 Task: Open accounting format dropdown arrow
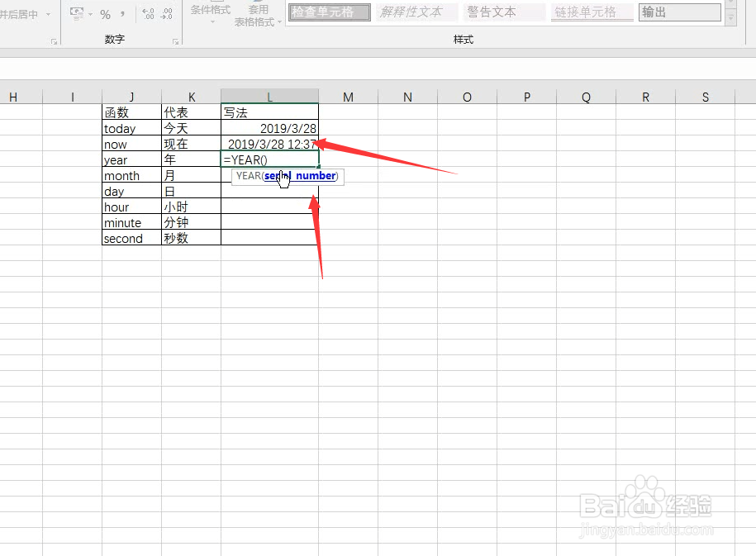(91, 15)
